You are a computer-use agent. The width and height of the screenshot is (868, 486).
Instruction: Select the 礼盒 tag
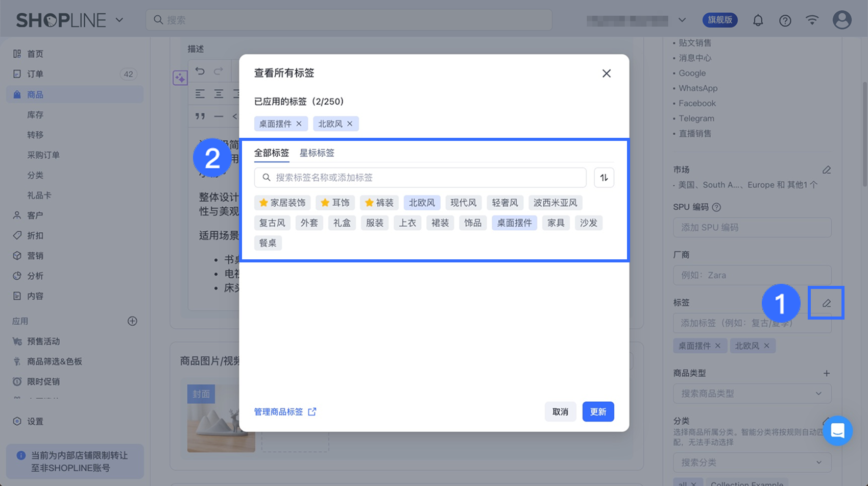coord(342,223)
